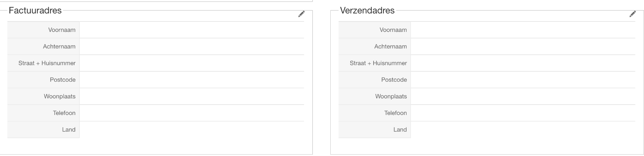Click the Voornaam value field under Factuuradres
Viewport: 644px width, 156px height.
coord(192,30)
